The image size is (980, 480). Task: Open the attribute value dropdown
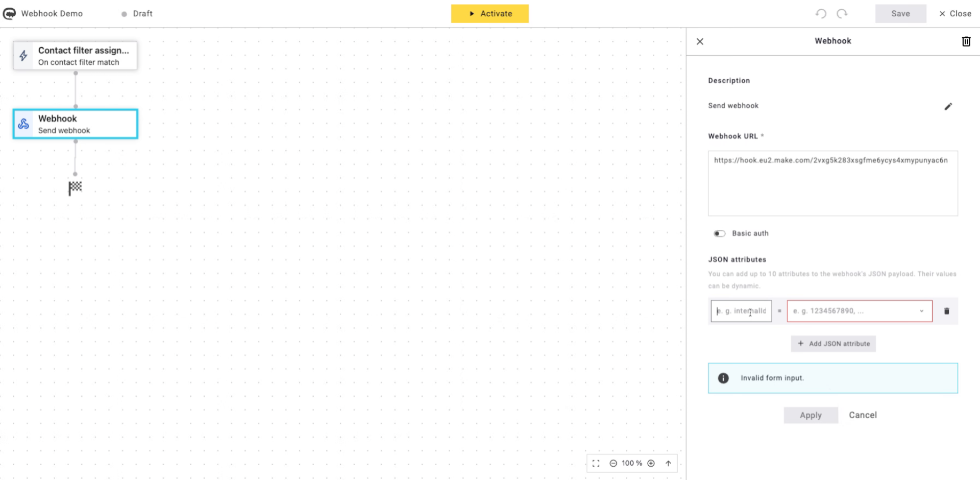[921, 310]
